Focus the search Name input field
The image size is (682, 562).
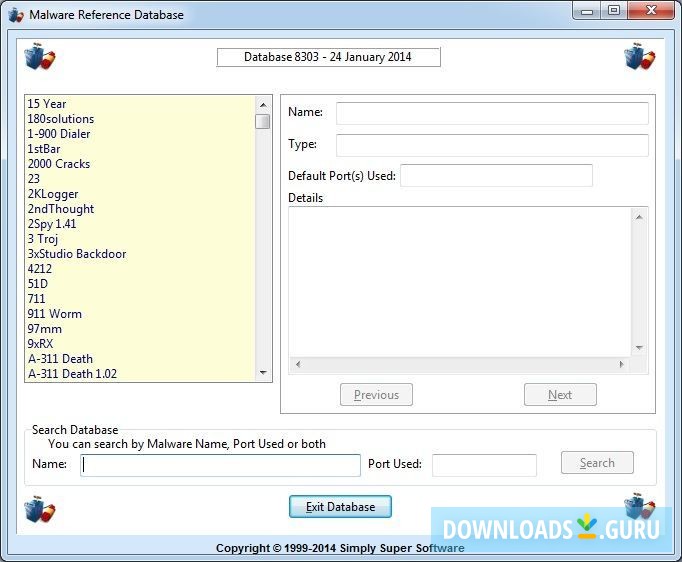pos(221,465)
